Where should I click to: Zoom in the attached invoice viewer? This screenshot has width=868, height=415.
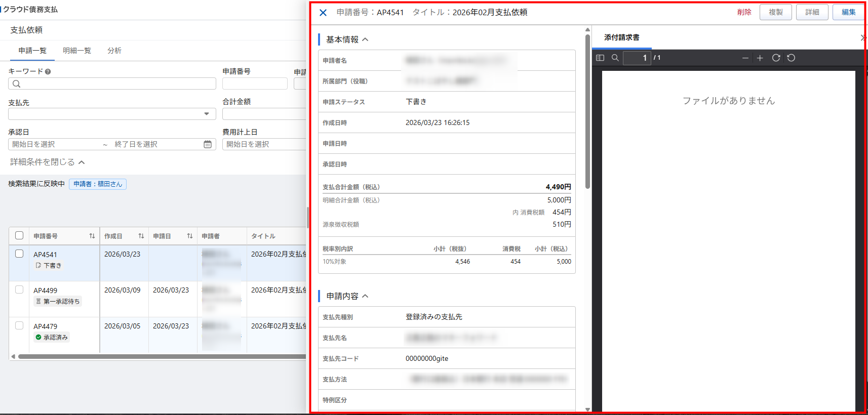click(760, 58)
